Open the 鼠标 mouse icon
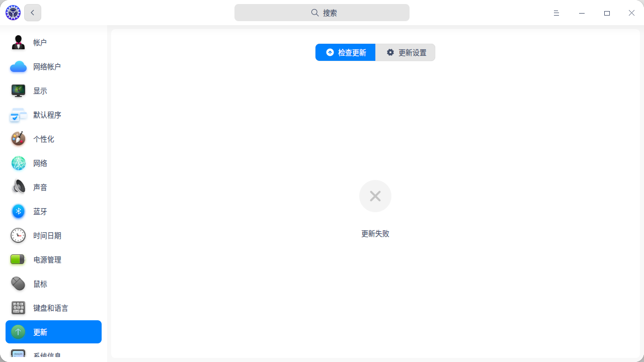644x362 pixels. click(19, 284)
